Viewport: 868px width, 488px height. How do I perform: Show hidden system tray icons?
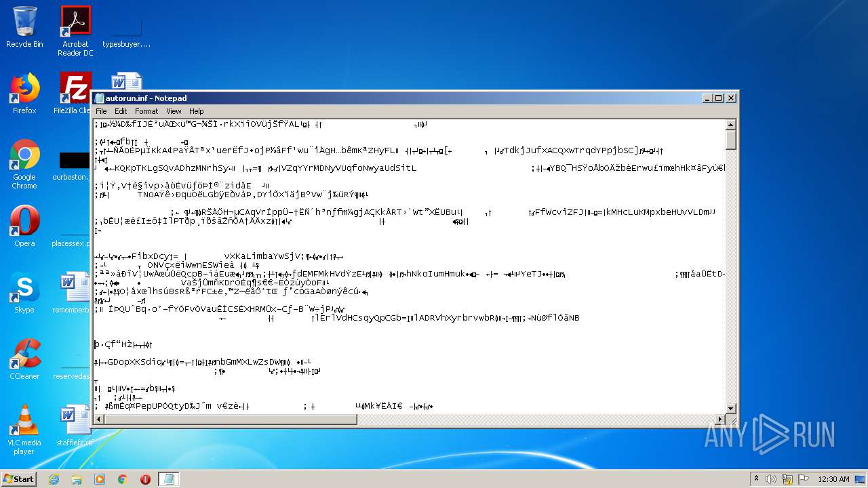(755, 479)
